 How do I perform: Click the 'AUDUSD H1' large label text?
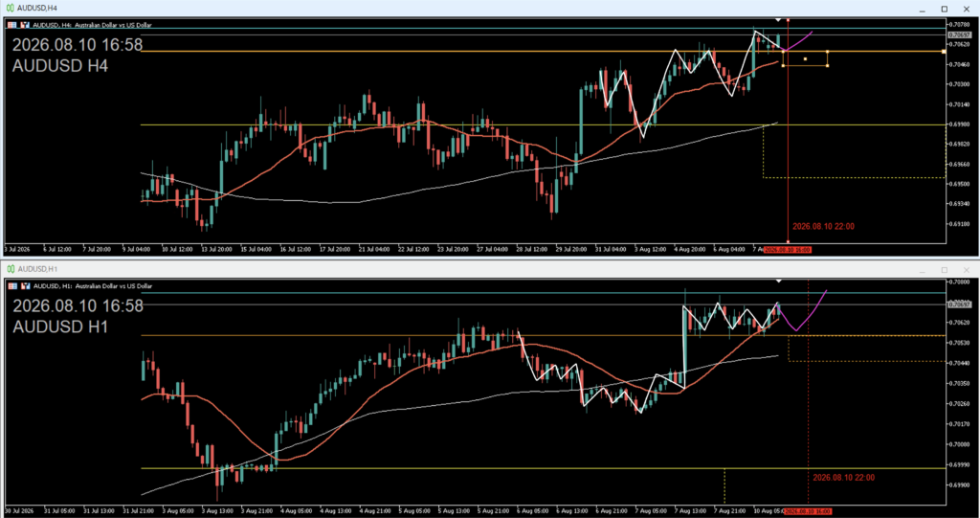tap(60, 327)
